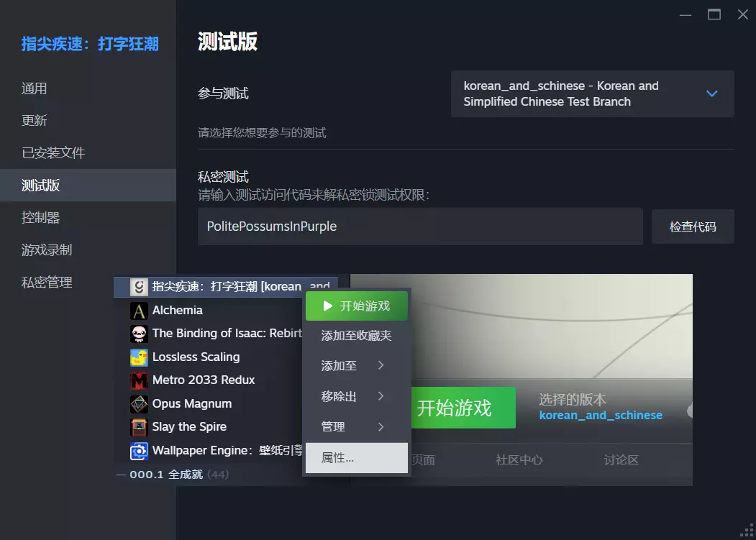Click the 管理 submenu arrow
This screenshot has height=540, width=756.
click(381, 426)
